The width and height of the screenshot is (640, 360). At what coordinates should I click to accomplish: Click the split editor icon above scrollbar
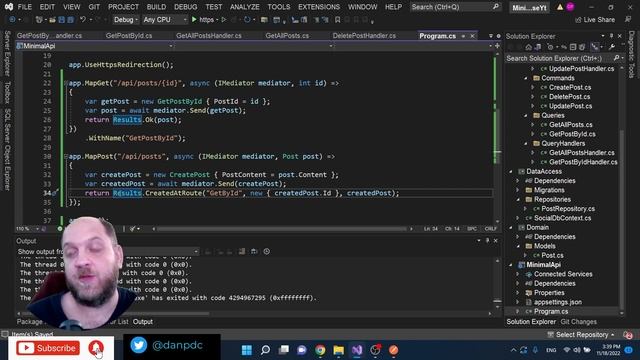click(497, 46)
